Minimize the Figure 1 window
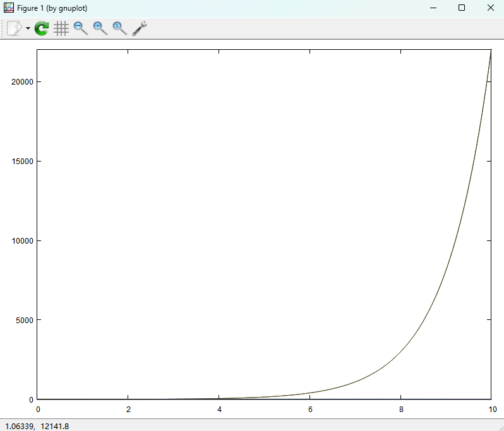The image size is (504, 431). [433, 8]
